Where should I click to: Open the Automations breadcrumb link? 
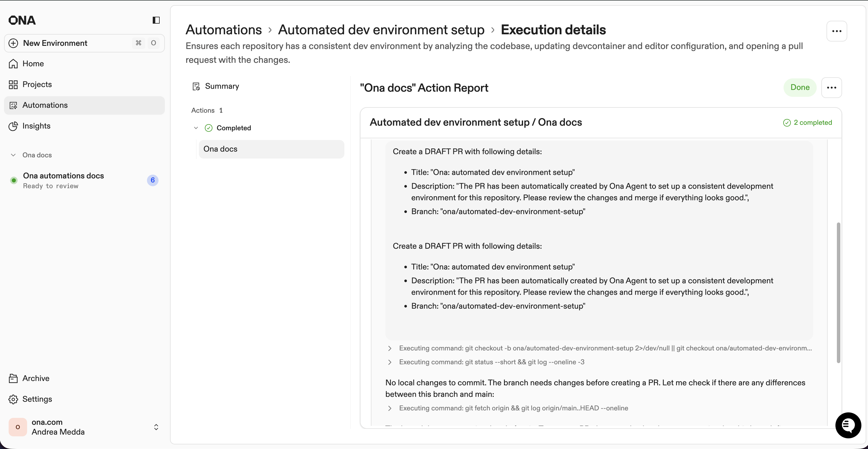coord(223,30)
